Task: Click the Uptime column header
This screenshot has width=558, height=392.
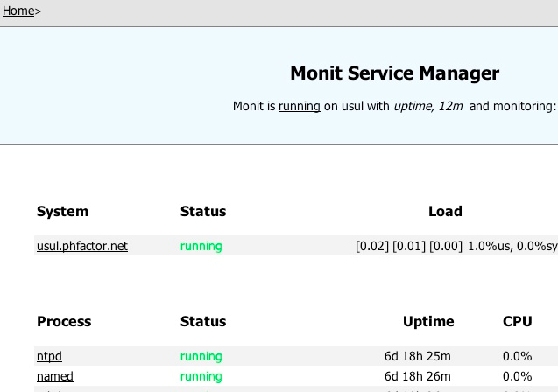Action: click(x=428, y=322)
